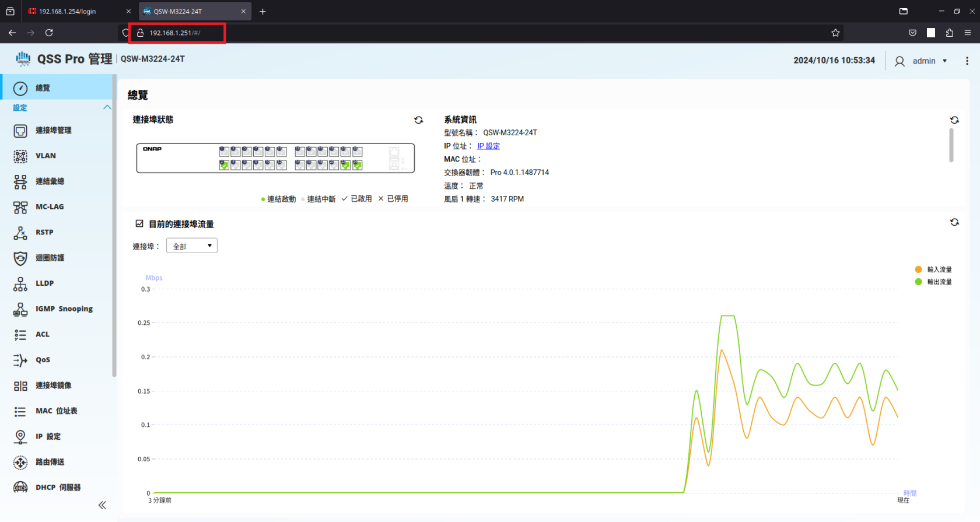
Task: Open browser extensions puzzle icon
Action: [949, 33]
